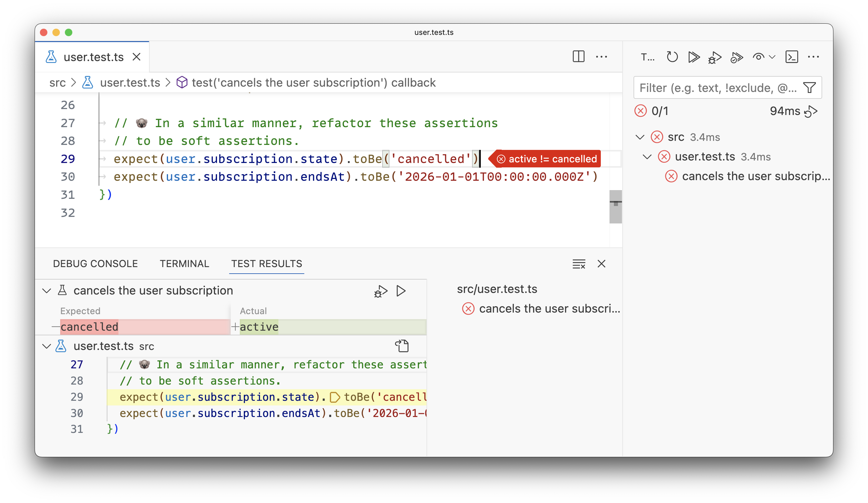Debug all tests in Test Explorer
The height and width of the screenshot is (503, 868).
tap(715, 57)
